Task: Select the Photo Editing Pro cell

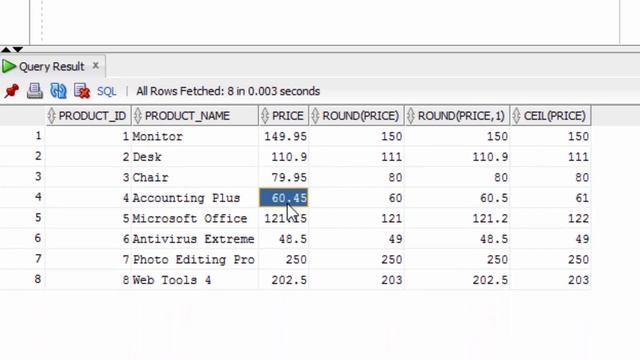Action: point(195,260)
